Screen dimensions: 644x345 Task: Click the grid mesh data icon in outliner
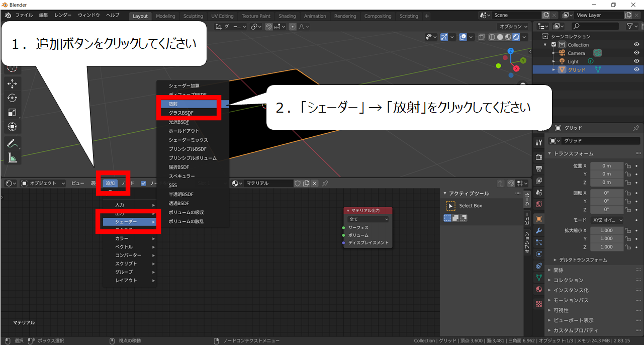tap(598, 69)
